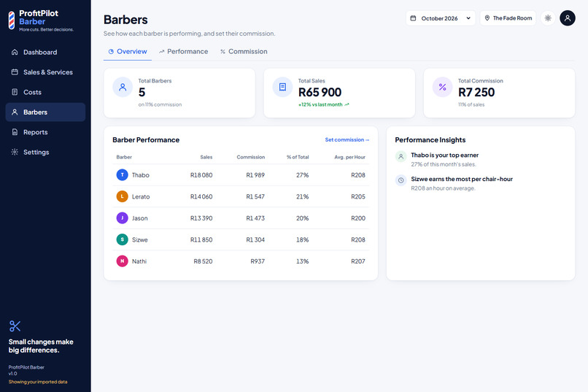Open the user profile avatar button
588x392 pixels.
point(568,18)
